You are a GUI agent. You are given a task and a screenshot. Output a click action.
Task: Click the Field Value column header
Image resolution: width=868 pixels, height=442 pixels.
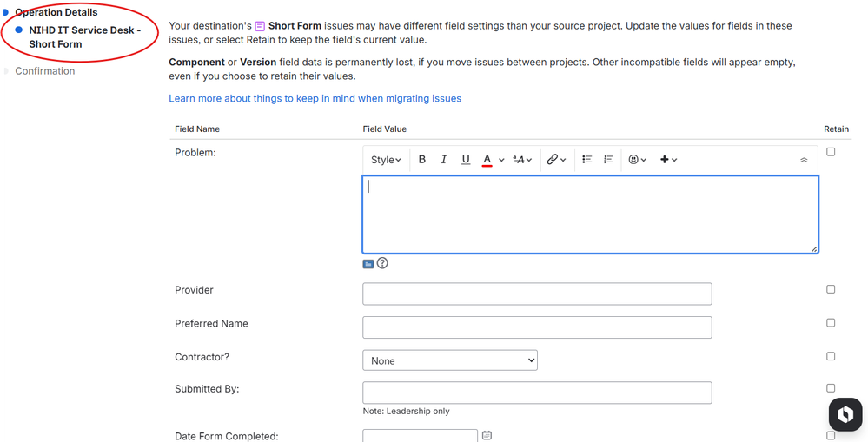click(x=385, y=129)
